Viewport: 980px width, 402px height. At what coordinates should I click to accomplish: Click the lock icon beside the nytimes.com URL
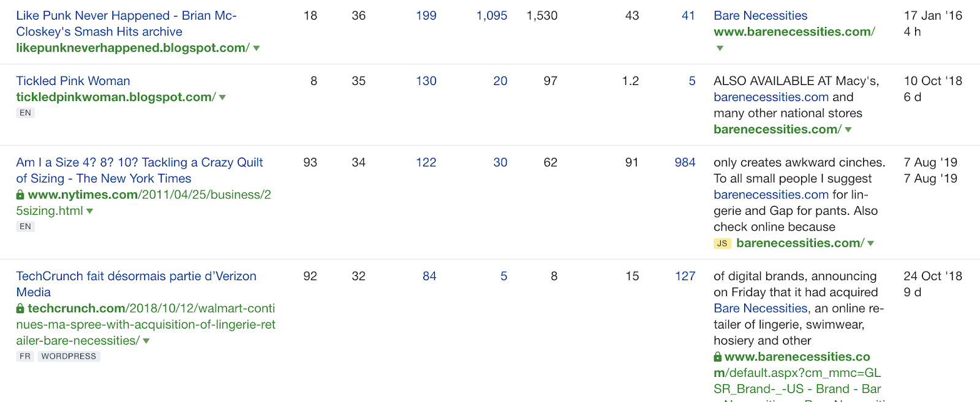click(20, 195)
